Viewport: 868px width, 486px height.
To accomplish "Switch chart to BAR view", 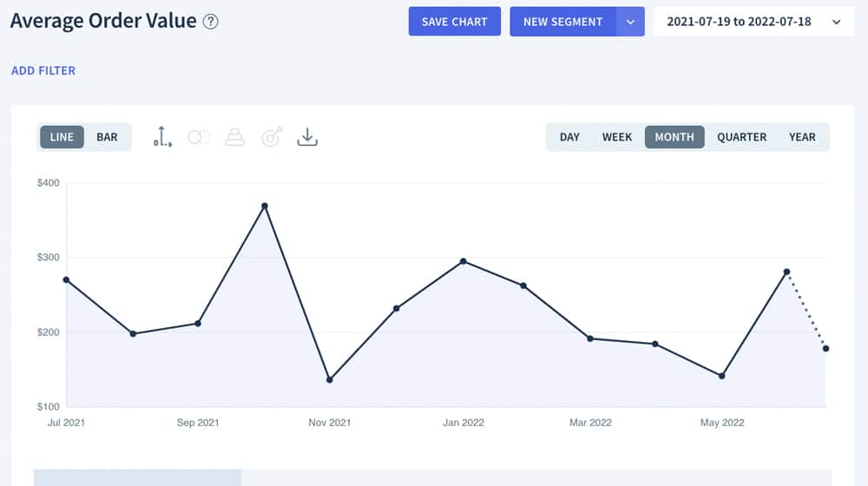I will click(107, 137).
